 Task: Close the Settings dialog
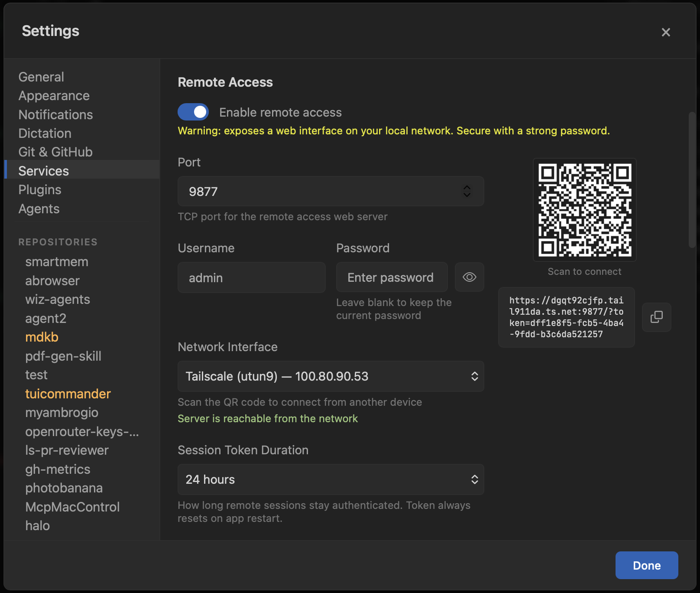[x=666, y=32]
